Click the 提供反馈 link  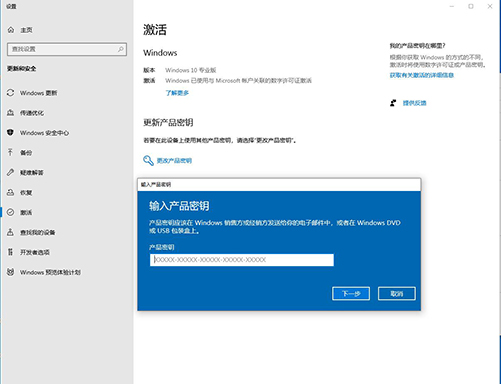(414, 103)
